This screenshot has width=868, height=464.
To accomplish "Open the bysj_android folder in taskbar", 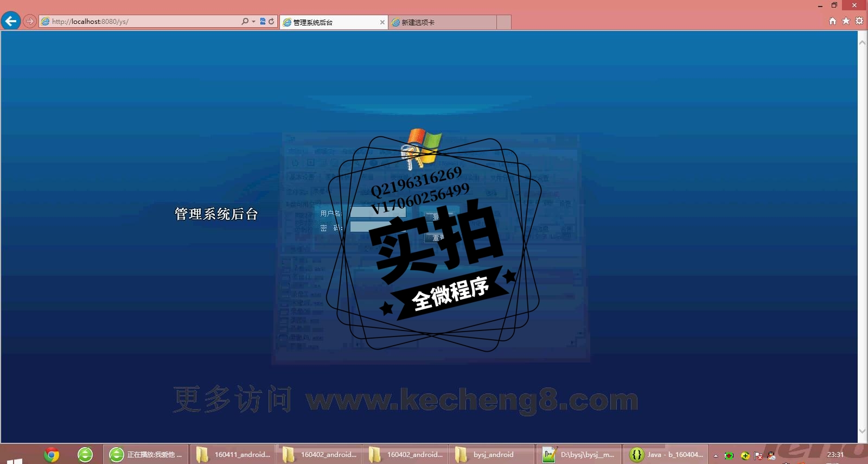I will pyautogui.click(x=492, y=455).
